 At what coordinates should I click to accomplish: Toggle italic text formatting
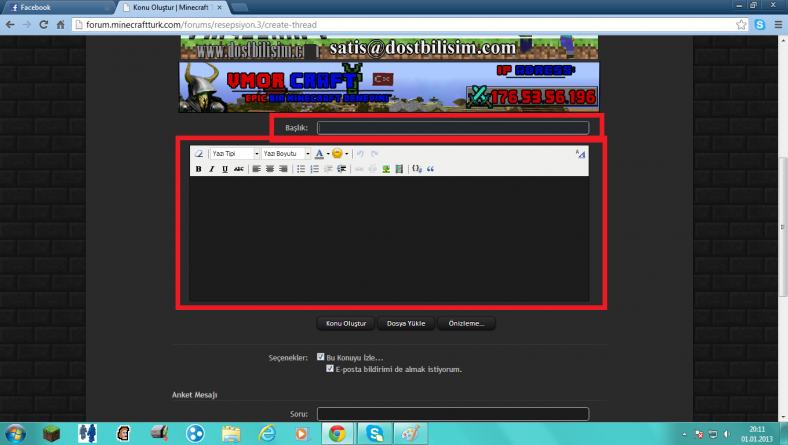(212, 169)
